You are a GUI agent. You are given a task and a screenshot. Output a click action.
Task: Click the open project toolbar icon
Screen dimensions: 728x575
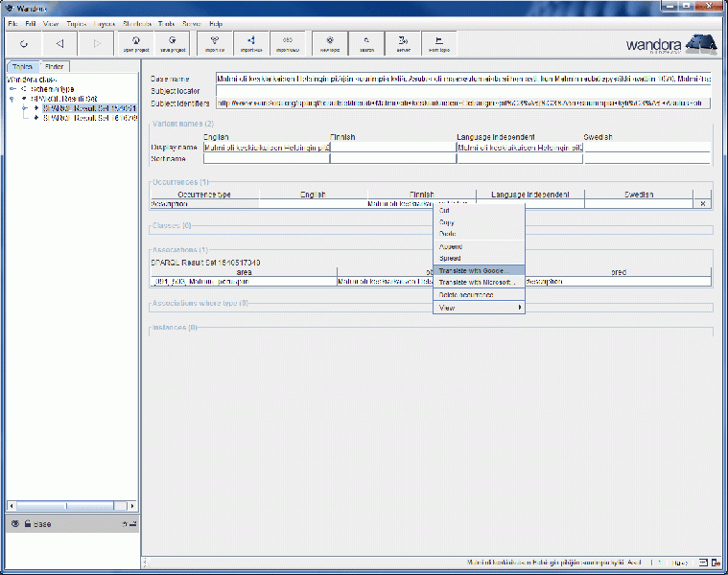[135, 43]
